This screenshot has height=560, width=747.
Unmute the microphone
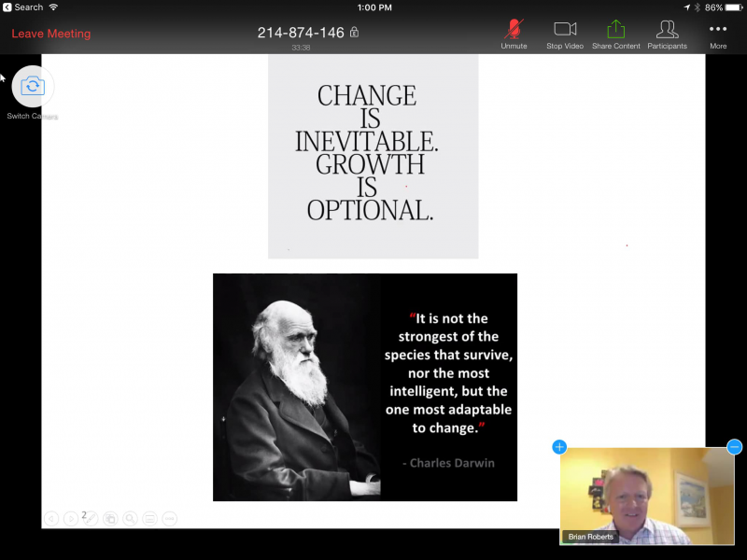pyautogui.click(x=514, y=35)
